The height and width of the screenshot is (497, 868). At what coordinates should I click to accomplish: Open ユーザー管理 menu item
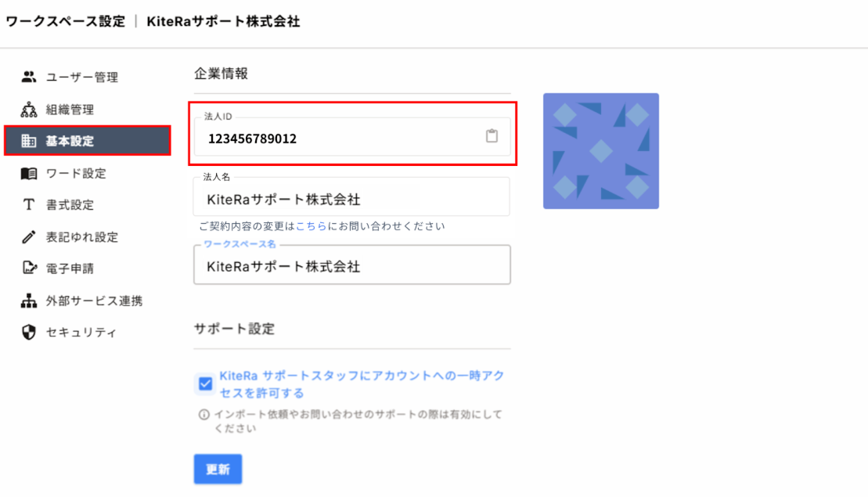tap(81, 77)
